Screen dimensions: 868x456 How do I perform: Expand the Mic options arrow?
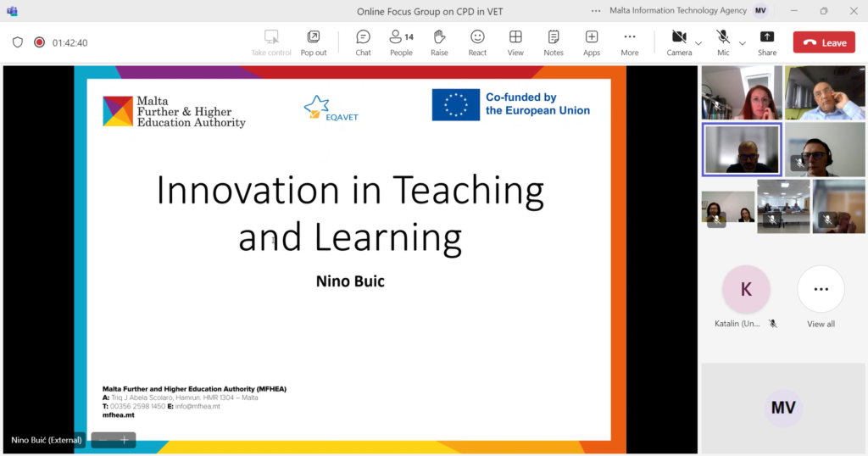tap(743, 43)
